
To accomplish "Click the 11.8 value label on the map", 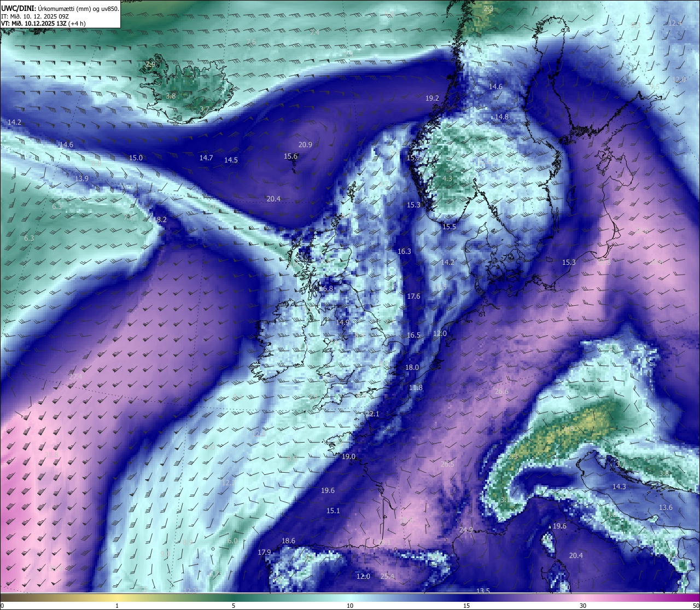I will click(x=416, y=388).
